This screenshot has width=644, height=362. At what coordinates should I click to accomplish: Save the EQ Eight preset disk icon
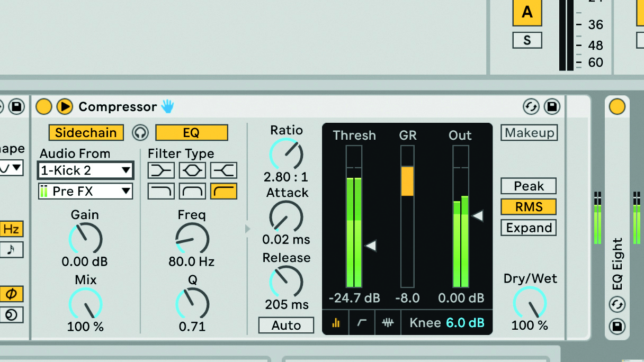pyautogui.click(x=618, y=326)
